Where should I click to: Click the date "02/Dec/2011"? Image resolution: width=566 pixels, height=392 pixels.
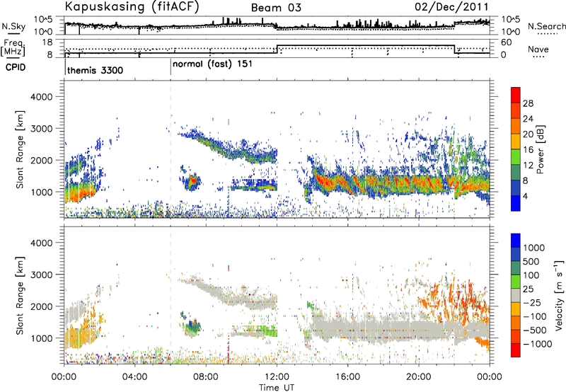tap(451, 6)
